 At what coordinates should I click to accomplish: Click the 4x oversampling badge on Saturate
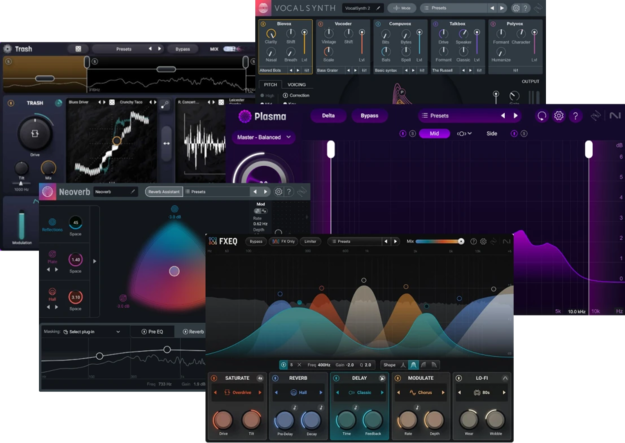click(x=260, y=378)
